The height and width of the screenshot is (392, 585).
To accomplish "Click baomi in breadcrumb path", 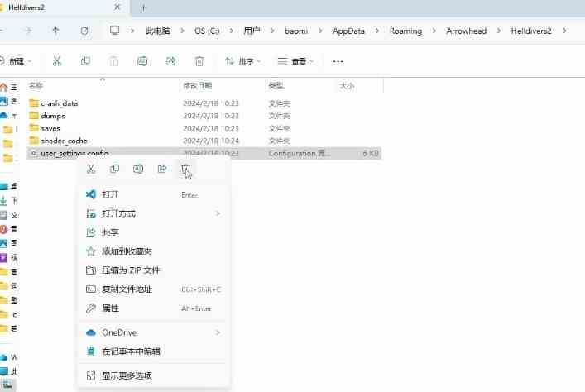I will pos(296,31).
